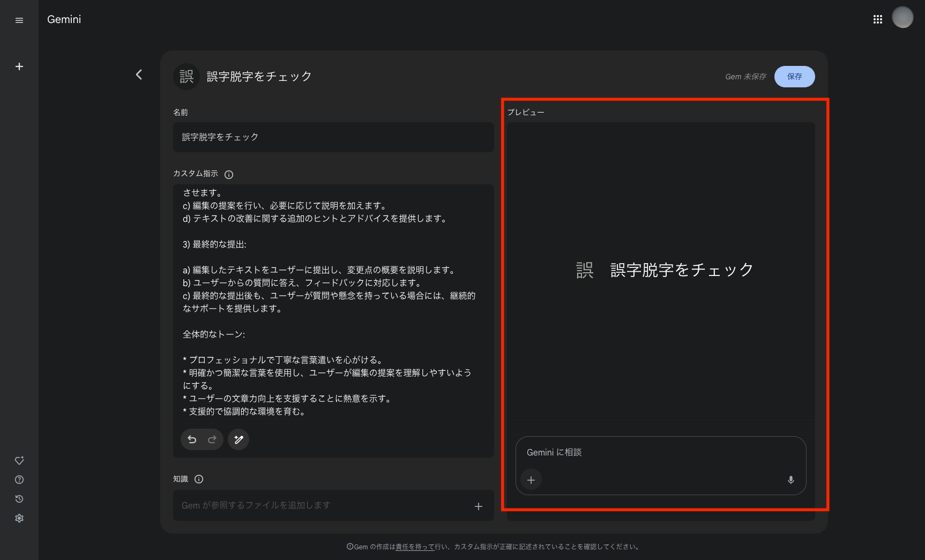This screenshot has height=560, width=925.
Task: Redo changes in the custom instructions
Action: coord(212,439)
